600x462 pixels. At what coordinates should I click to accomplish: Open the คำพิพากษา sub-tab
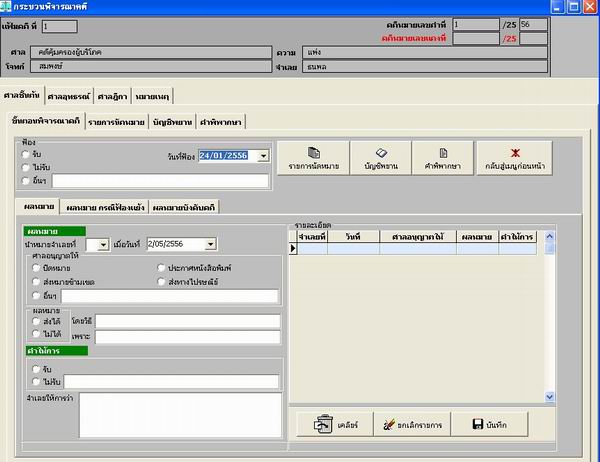tap(220, 122)
